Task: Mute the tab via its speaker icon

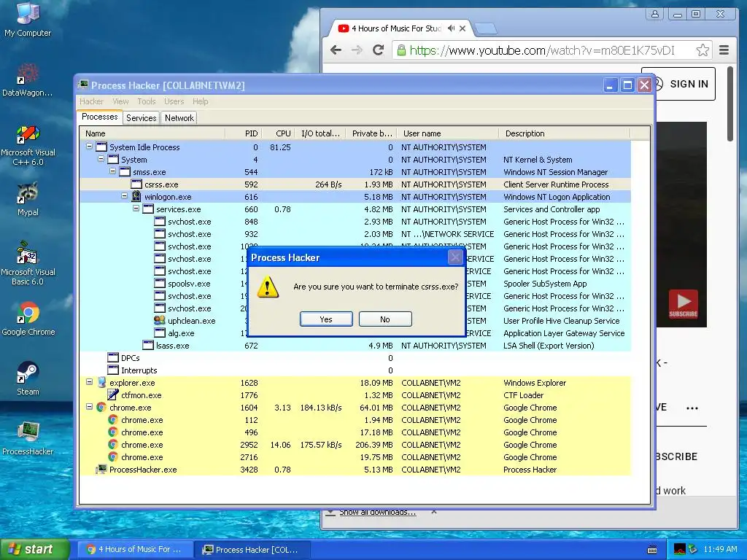Action: coord(451,28)
